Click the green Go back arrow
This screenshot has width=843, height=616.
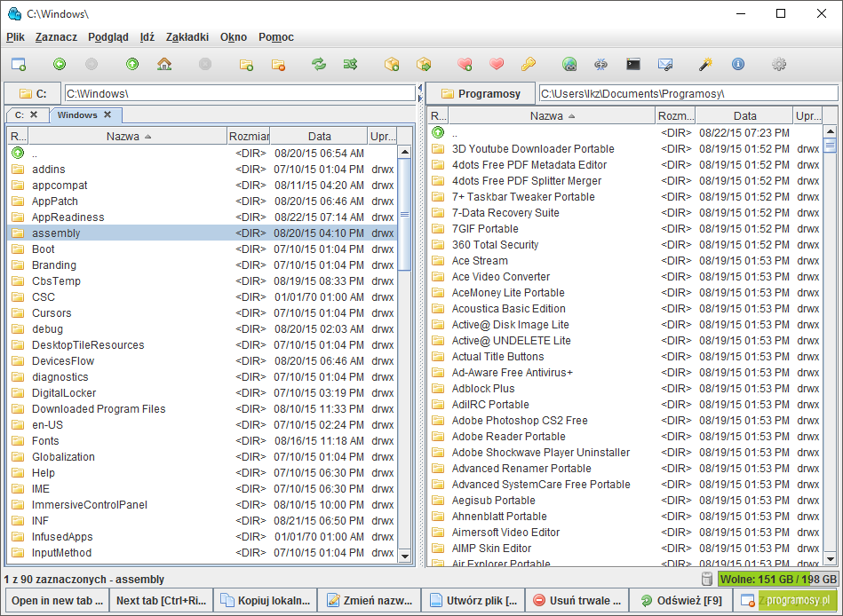pyautogui.click(x=60, y=65)
